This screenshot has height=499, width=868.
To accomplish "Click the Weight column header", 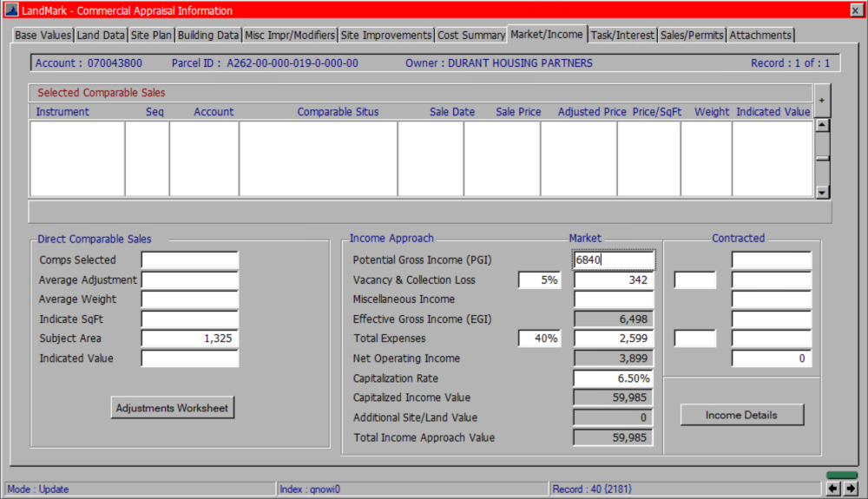I will pos(712,112).
